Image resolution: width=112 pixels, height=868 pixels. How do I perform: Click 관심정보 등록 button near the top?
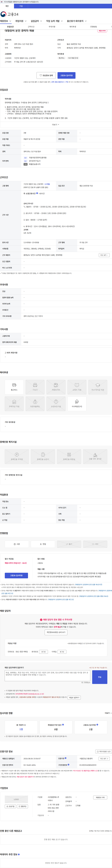(x=46, y=75)
